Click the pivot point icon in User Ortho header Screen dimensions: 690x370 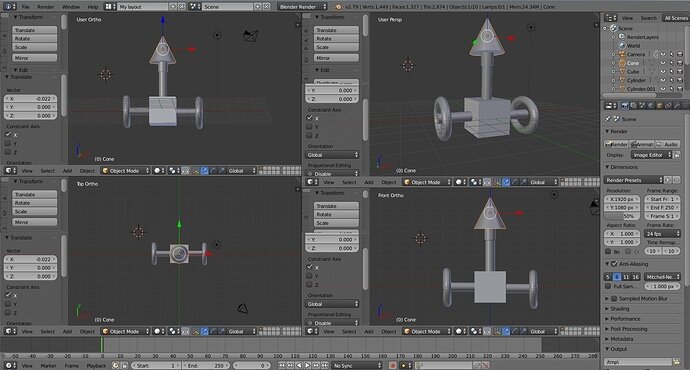pos(175,171)
